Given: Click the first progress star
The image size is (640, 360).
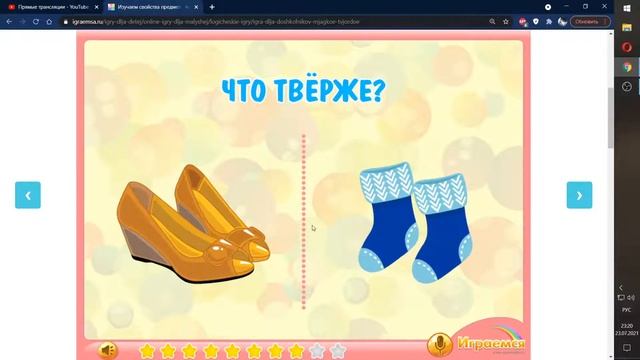Looking at the screenshot, I should [147, 350].
